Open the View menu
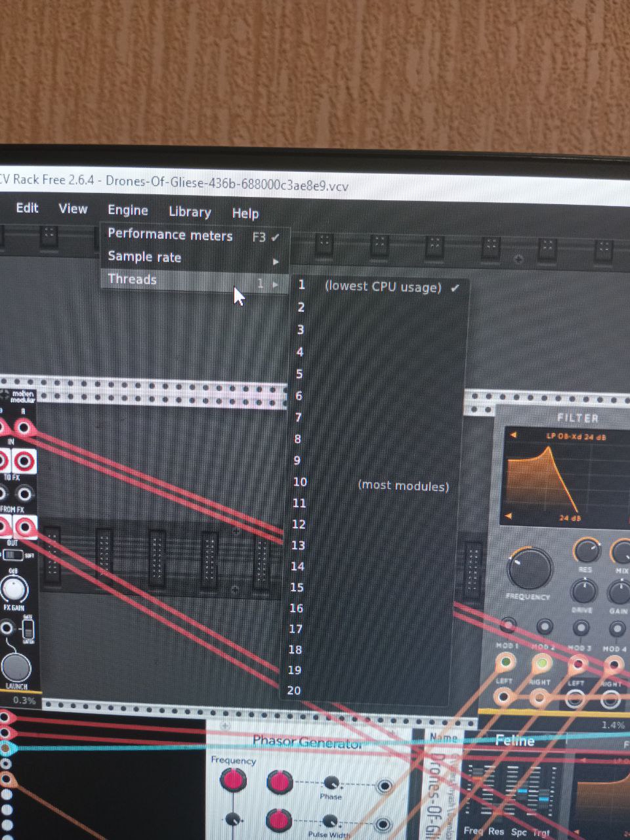This screenshot has height=840, width=630. click(73, 209)
